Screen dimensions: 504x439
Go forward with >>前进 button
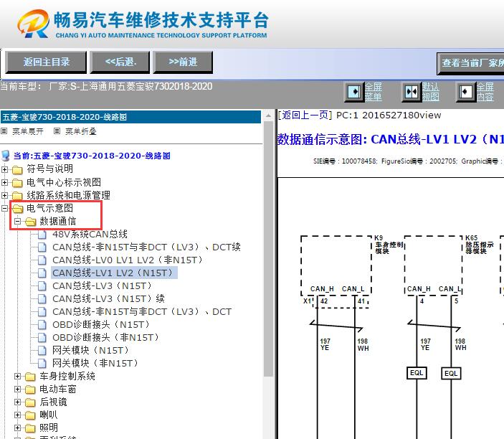pos(183,62)
